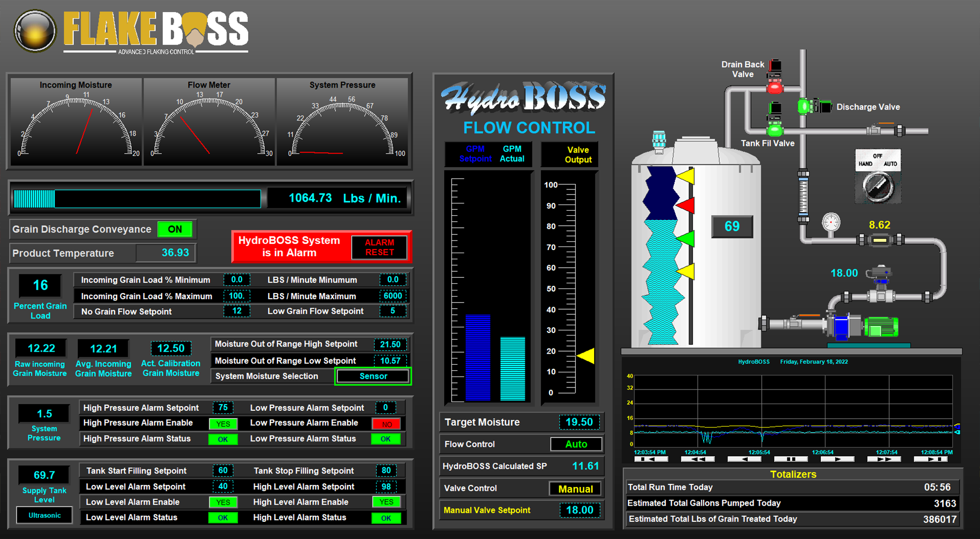Step trend back with single left arrow
This screenshot has width=980, height=539.
[744, 459]
